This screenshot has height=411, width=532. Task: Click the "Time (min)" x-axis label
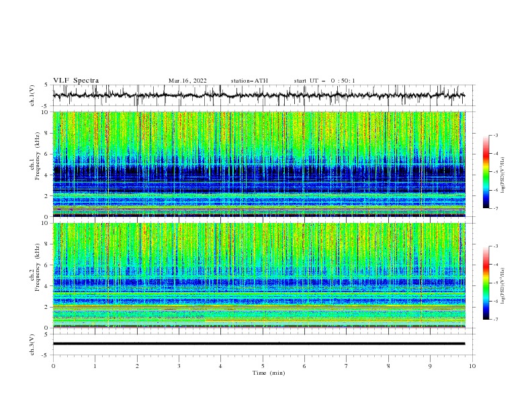tap(269, 373)
